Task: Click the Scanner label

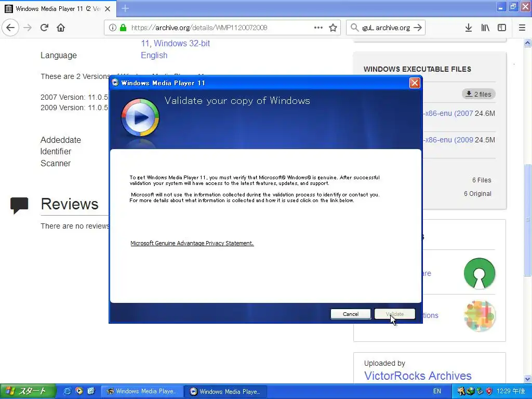Action: click(x=56, y=163)
